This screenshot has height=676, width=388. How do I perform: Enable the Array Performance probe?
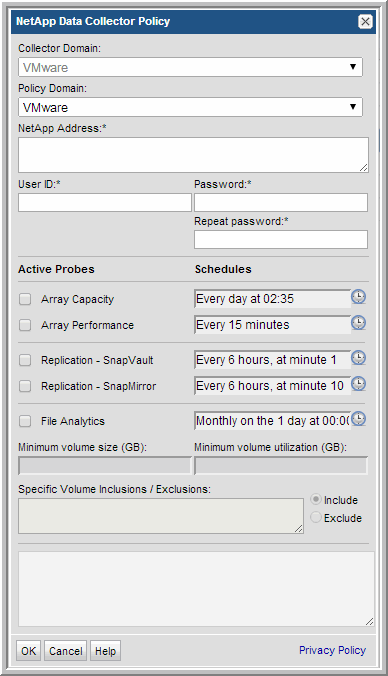[25, 325]
